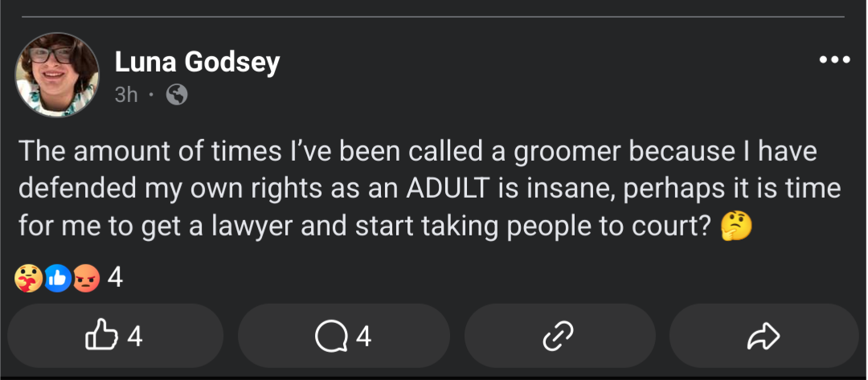
Task: Open the three-dot post options menu
Action: point(835,59)
